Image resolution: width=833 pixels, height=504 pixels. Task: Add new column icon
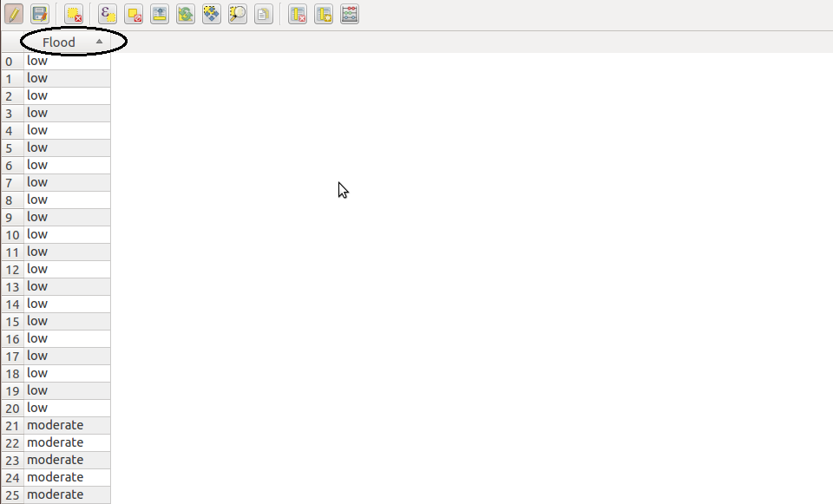(324, 15)
